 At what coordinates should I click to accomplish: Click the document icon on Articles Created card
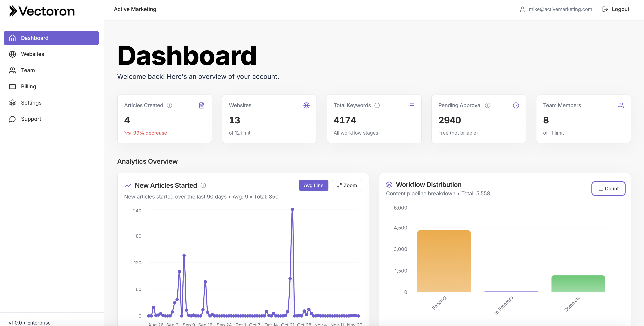coord(201,105)
